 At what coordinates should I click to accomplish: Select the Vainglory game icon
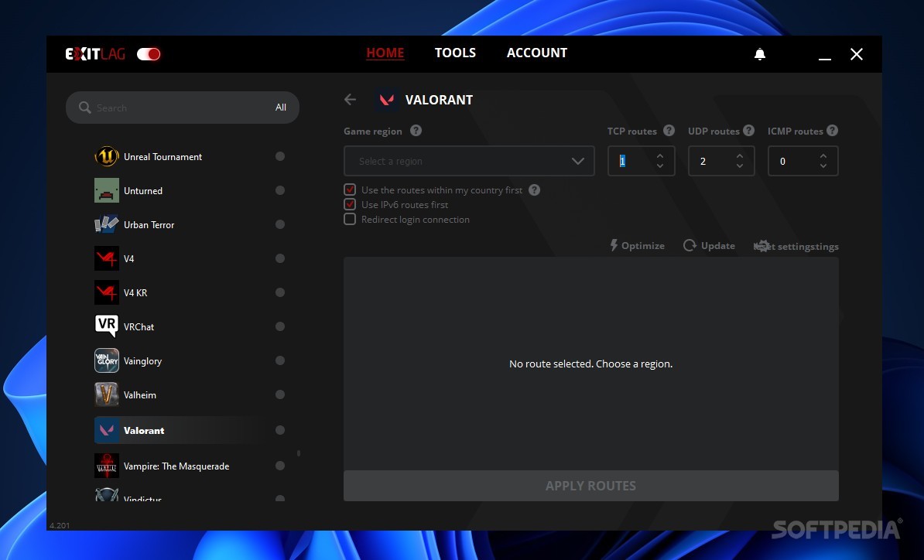(107, 360)
